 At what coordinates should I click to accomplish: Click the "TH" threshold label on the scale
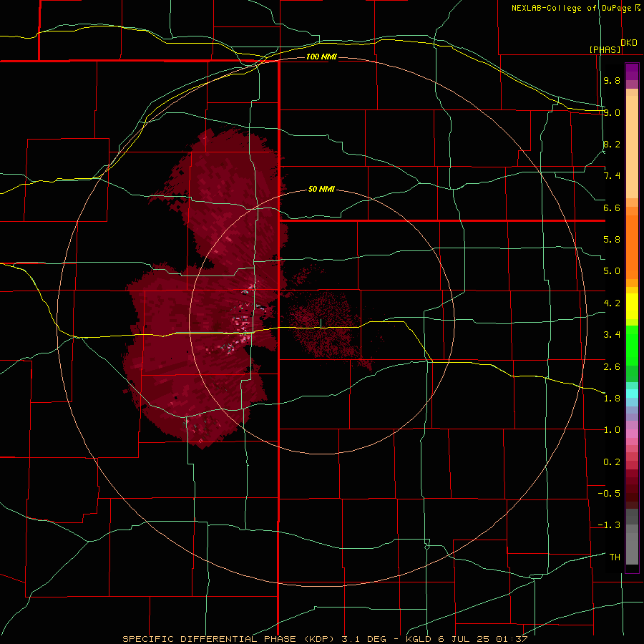pos(615,557)
